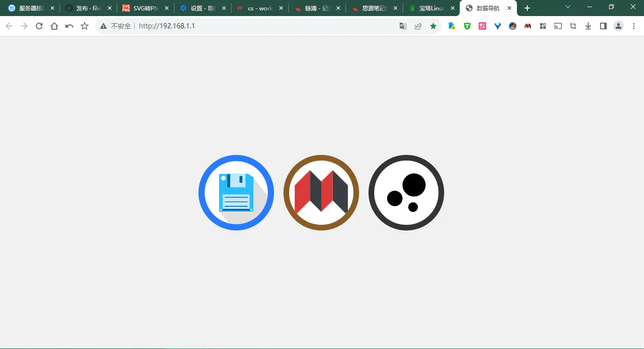This screenshot has height=349, width=644.
Task: Click the outlined star icon beside undo
Action: [x=85, y=26]
